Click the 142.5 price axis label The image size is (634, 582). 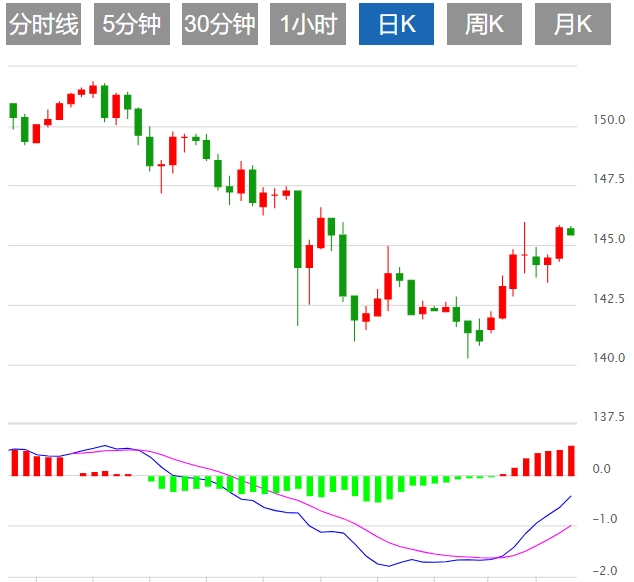click(607, 299)
